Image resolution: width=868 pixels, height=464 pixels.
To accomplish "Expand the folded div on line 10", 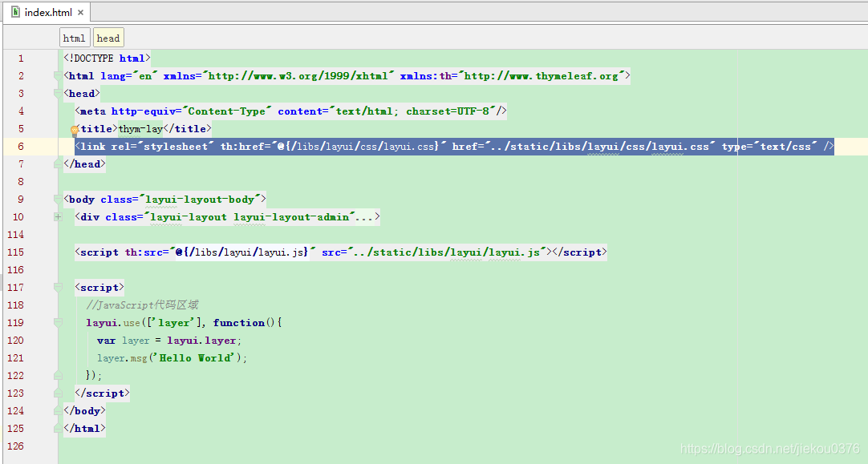I will (x=58, y=217).
